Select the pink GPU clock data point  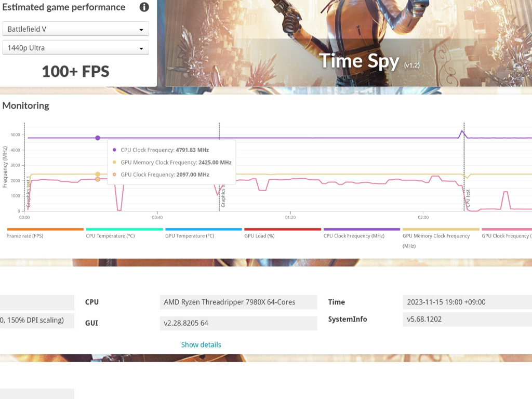coord(98,179)
